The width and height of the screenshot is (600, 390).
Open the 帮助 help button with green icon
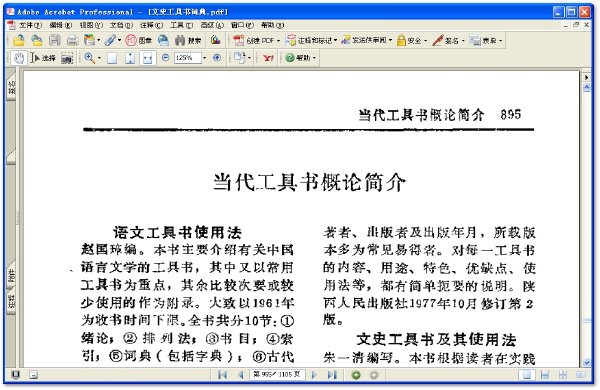coord(298,58)
